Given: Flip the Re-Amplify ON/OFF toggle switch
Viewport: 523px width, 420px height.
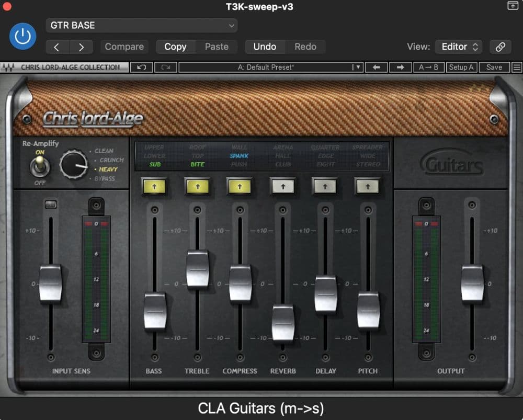Looking at the screenshot, I should (40, 166).
